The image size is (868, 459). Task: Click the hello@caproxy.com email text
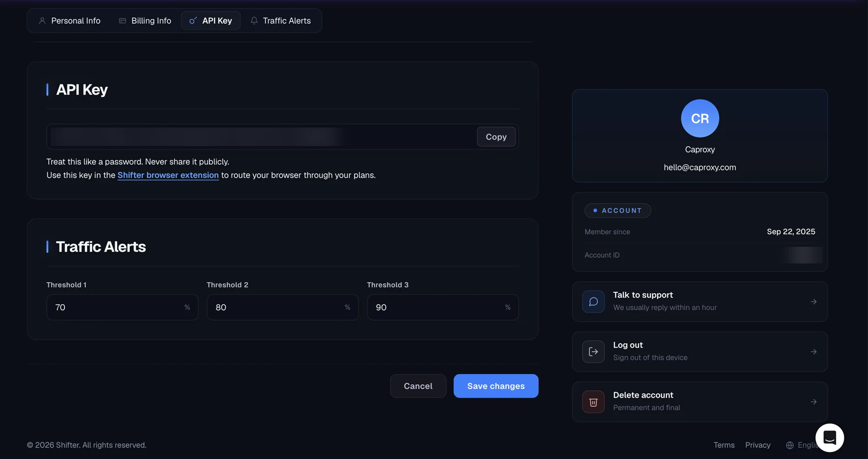pyautogui.click(x=700, y=167)
